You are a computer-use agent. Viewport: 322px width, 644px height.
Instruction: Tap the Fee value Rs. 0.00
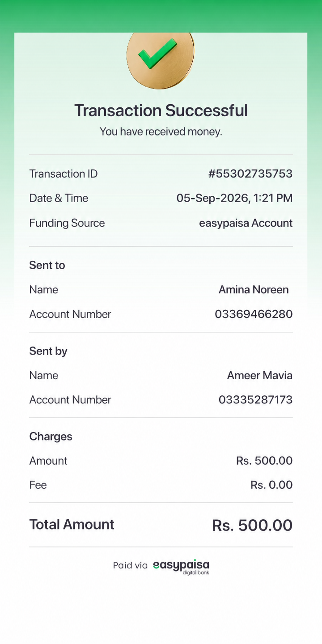click(x=271, y=485)
